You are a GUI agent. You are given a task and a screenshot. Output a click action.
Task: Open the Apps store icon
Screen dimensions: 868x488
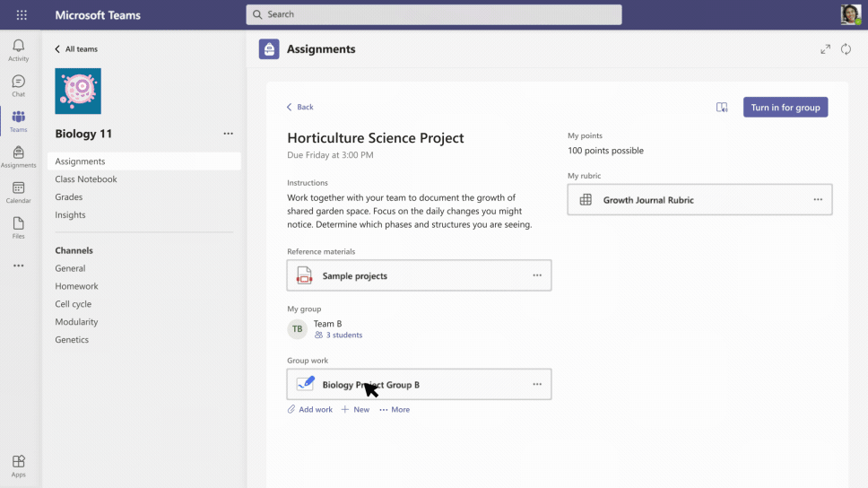click(18, 466)
